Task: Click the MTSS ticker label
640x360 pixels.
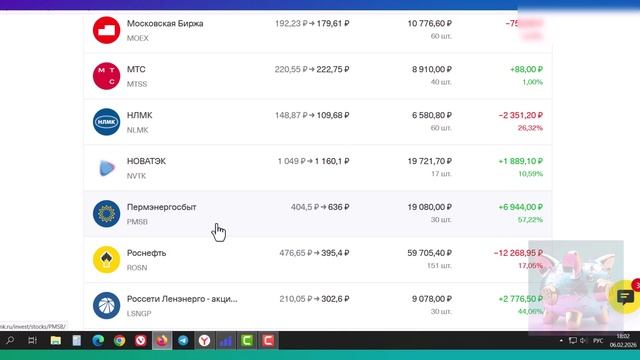Action: (137, 84)
